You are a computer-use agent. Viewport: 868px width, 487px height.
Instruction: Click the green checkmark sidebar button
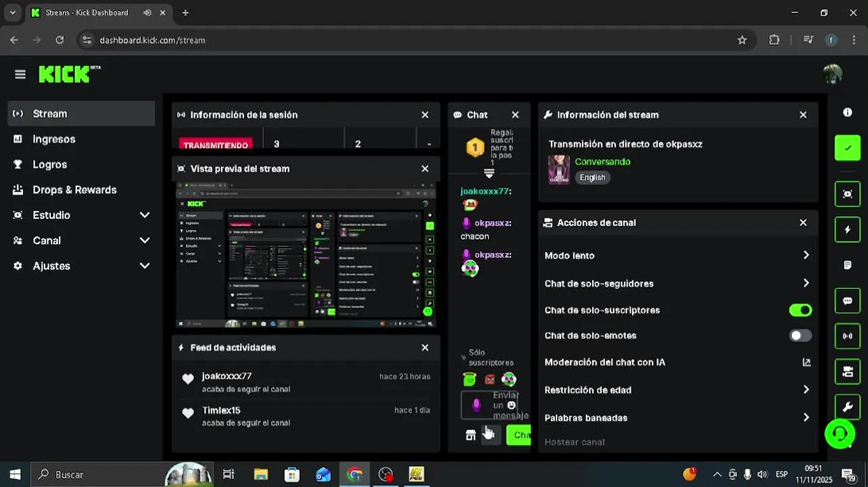tap(847, 148)
